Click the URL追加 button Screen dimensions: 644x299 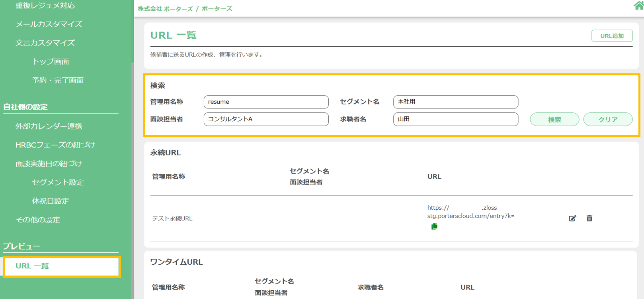pyautogui.click(x=612, y=36)
